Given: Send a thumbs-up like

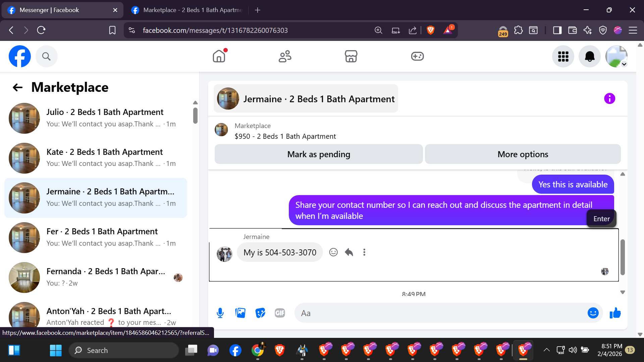Looking at the screenshot, I should click(x=615, y=313).
